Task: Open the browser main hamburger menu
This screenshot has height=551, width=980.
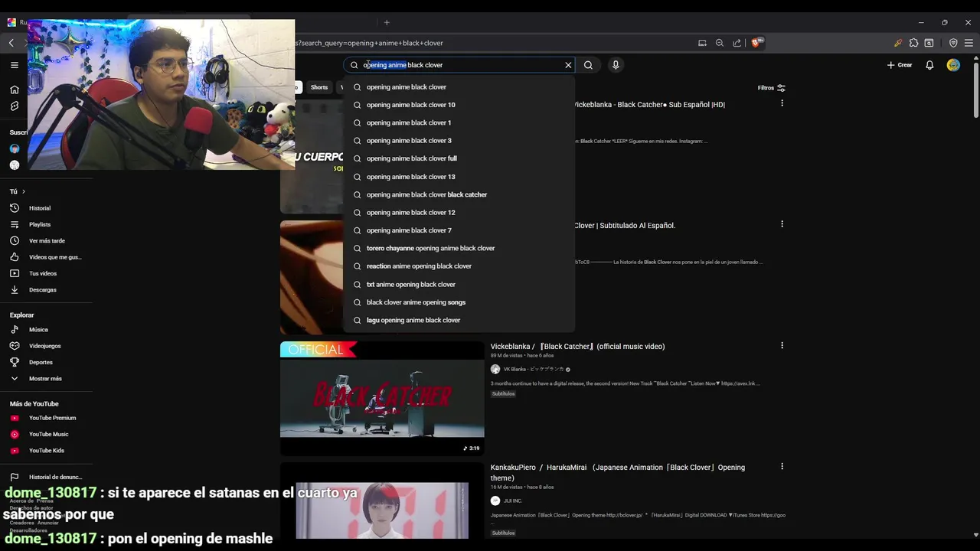Action: tap(969, 43)
